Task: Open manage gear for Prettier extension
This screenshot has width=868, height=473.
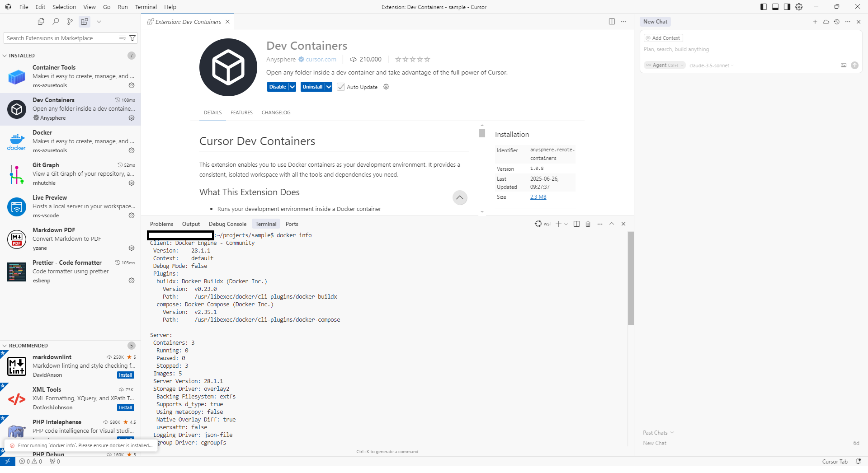Action: click(132, 281)
